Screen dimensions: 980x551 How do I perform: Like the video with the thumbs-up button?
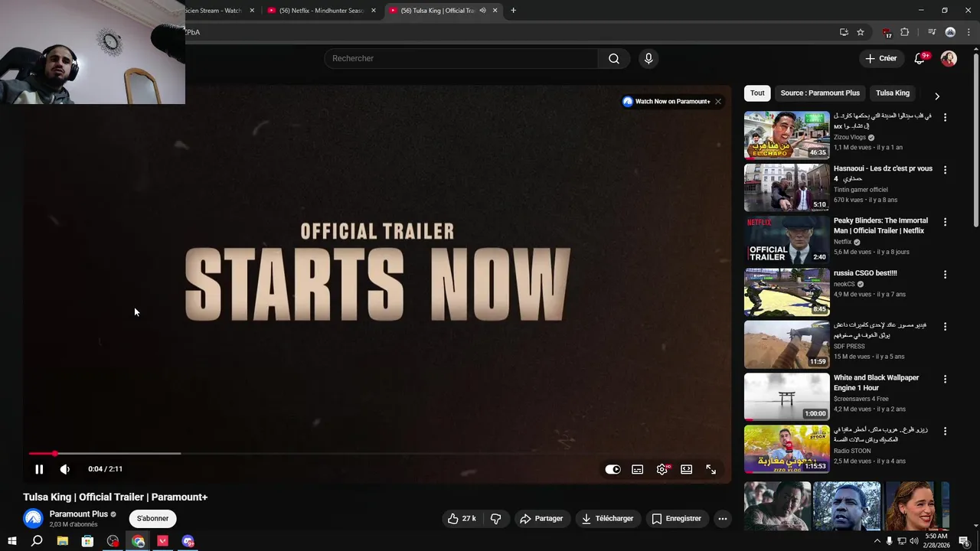coord(462,519)
